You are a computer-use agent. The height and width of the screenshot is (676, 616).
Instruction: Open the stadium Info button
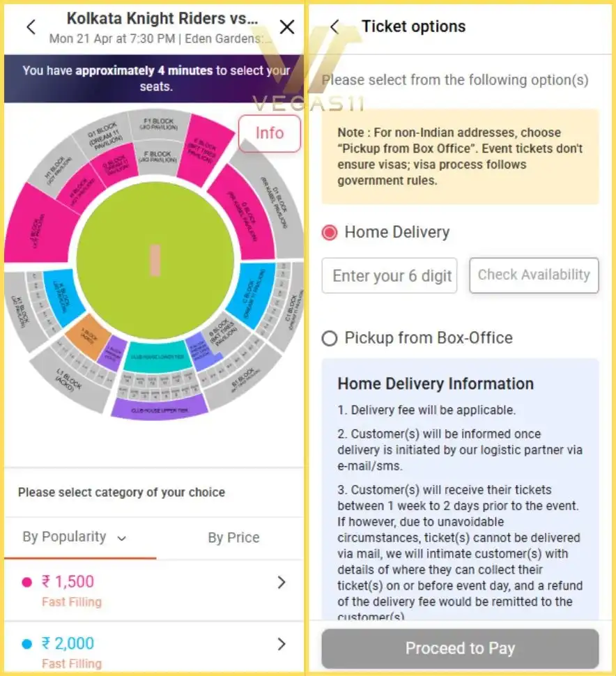click(269, 133)
